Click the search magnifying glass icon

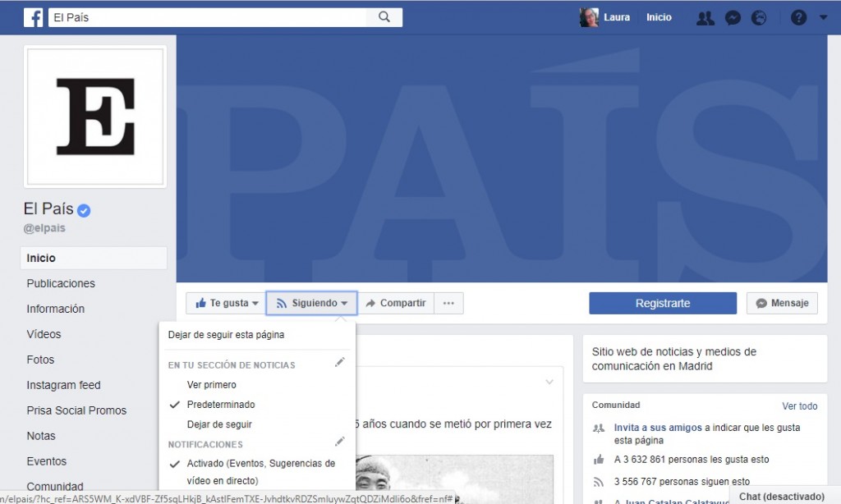tap(384, 16)
